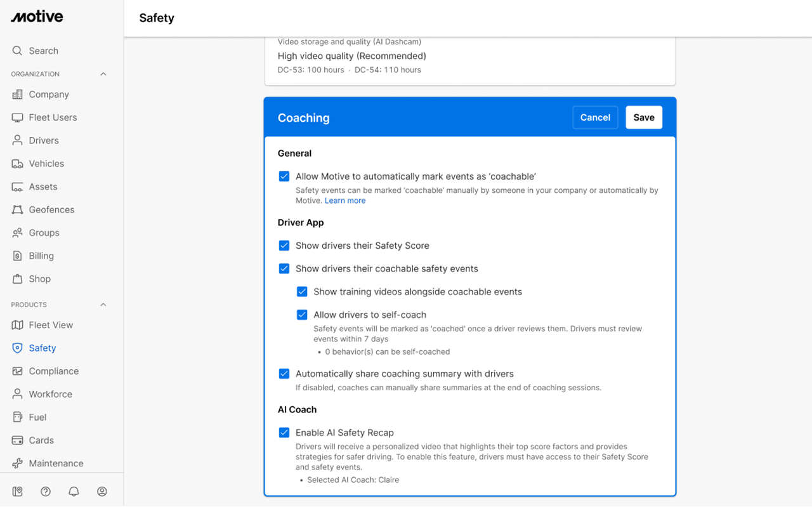Open the map pin icon in bottom bar
The image size is (812, 507).
coord(17,492)
